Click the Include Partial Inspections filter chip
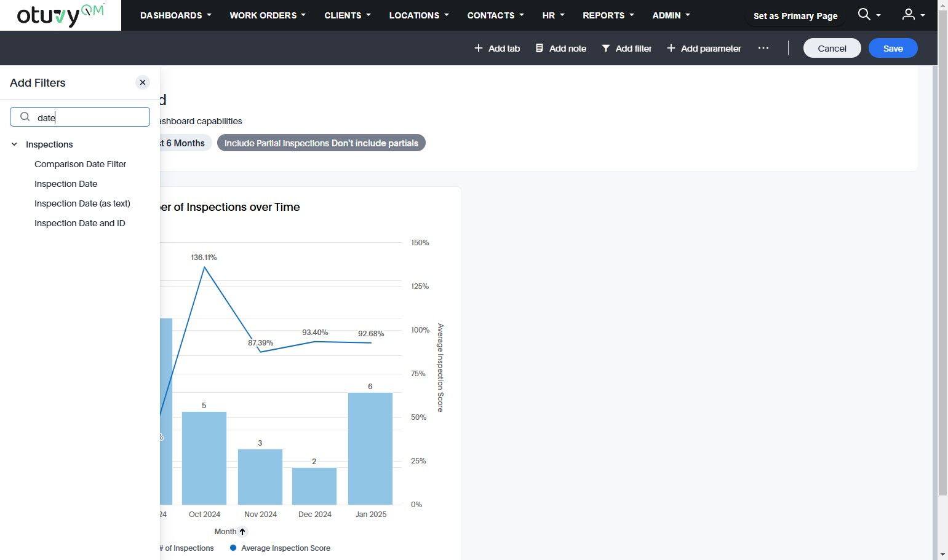This screenshot has width=948, height=560. tap(321, 143)
